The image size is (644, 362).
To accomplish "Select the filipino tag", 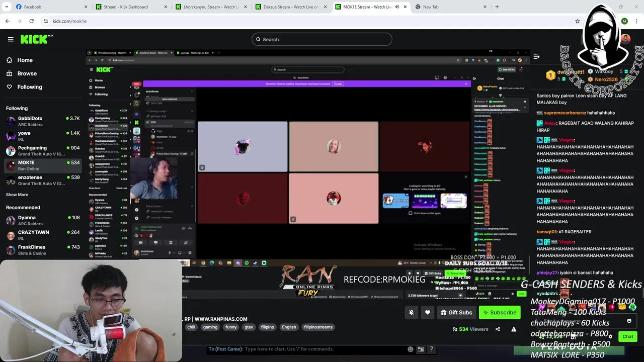I will click(x=267, y=327).
